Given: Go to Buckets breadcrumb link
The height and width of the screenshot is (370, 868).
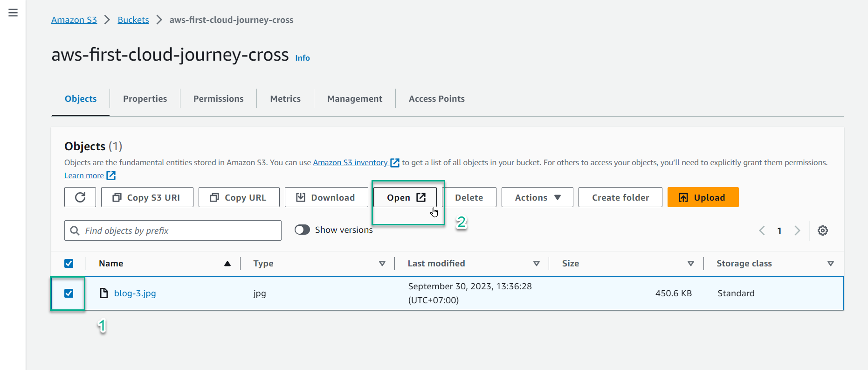Looking at the screenshot, I should pyautogui.click(x=133, y=20).
